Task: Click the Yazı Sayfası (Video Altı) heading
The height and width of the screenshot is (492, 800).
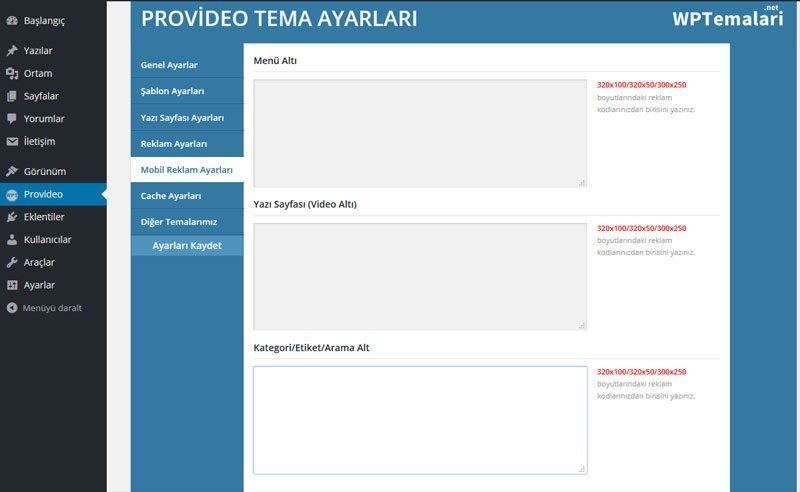Action: (305, 204)
